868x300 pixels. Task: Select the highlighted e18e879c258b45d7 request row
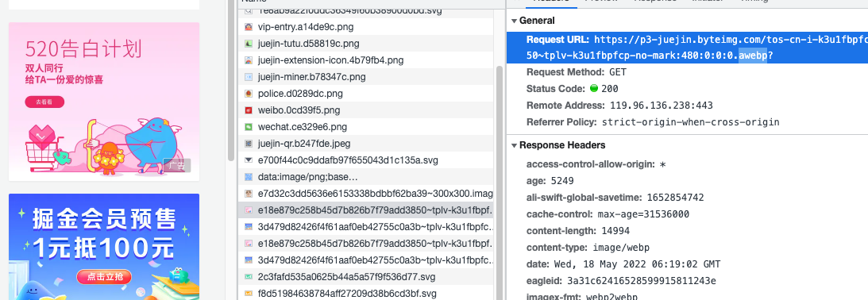click(x=366, y=210)
